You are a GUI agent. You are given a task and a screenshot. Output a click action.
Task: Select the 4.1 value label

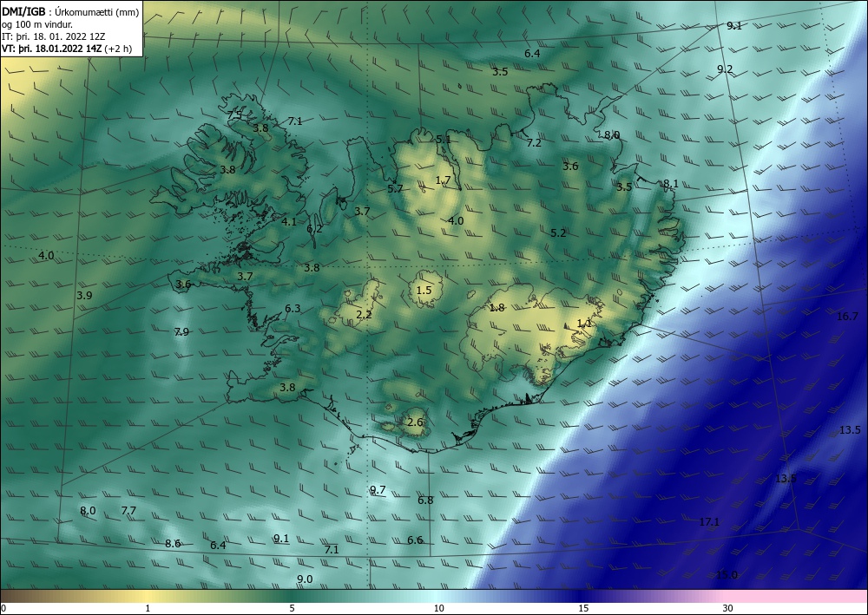(x=289, y=222)
